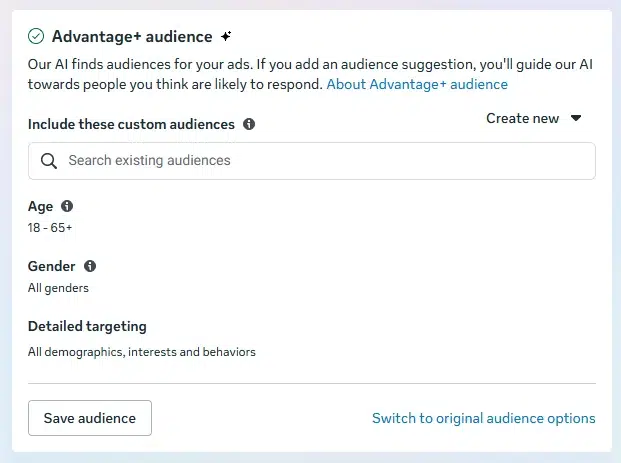The image size is (621, 463).
Task: Click the Gender label
Action: (x=51, y=266)
